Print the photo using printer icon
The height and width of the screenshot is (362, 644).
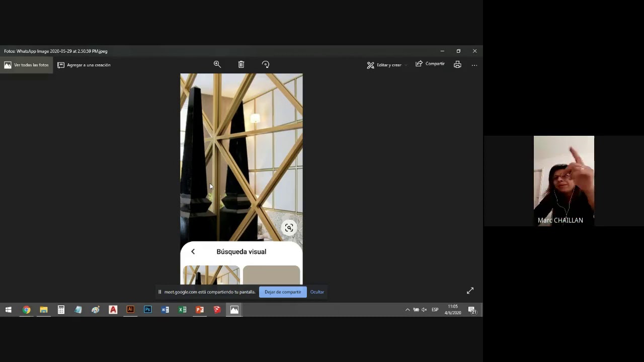457,64
